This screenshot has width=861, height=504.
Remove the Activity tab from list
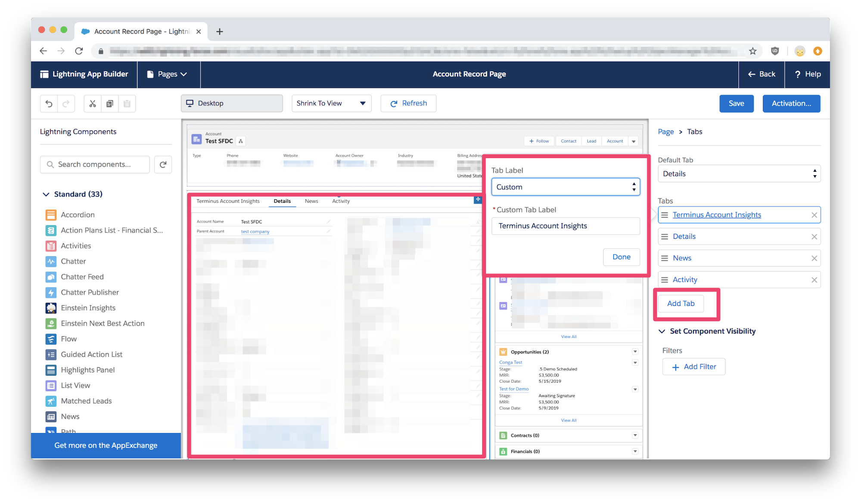pos(814,280)
